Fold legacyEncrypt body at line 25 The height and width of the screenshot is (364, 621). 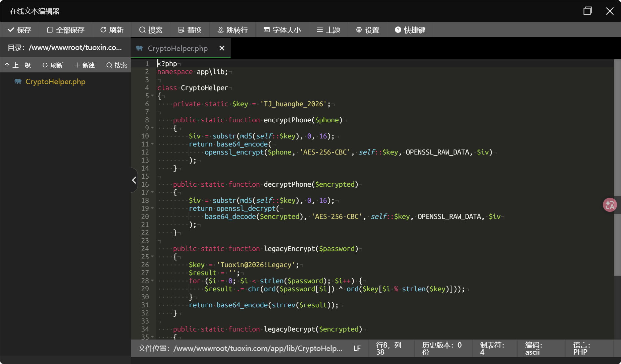(153, 256)
